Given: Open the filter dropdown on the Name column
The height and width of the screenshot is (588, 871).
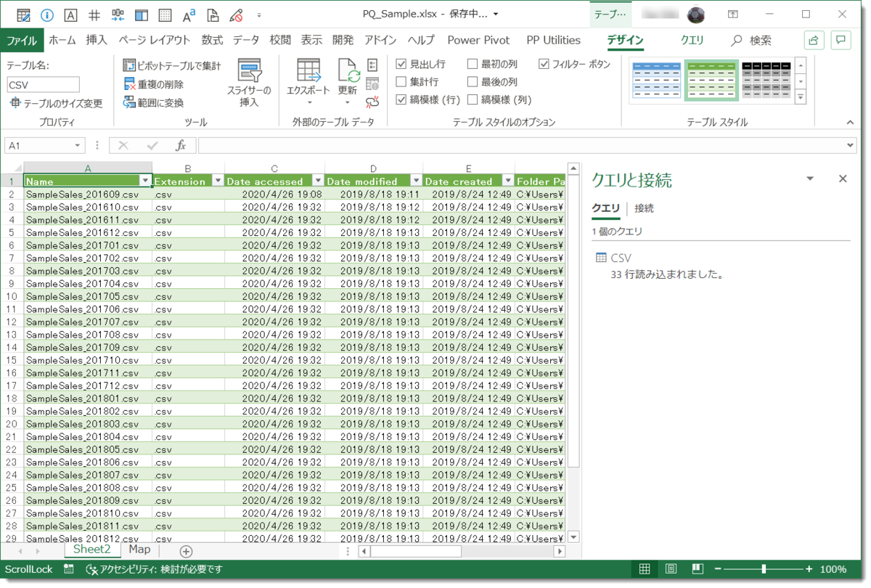Looking at the screenshot, I should point(147,180).
